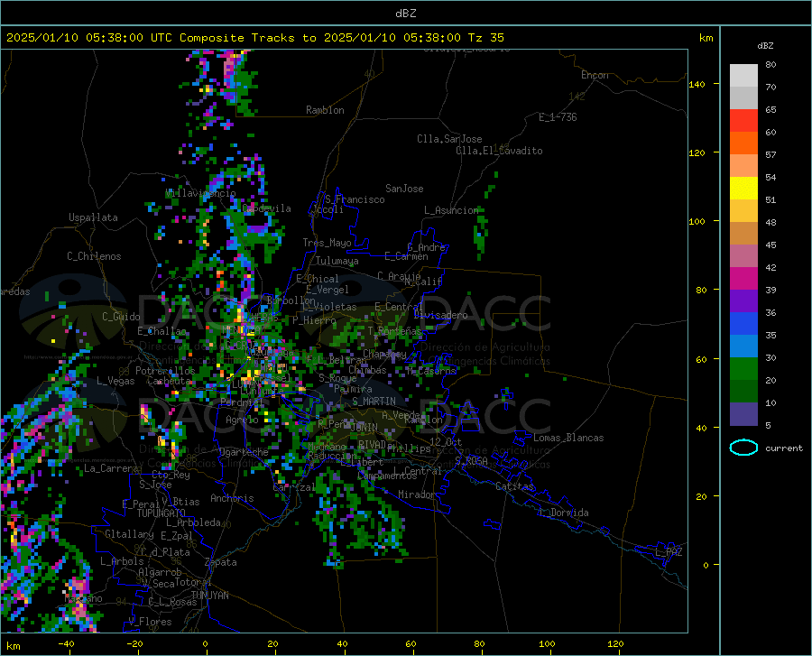This screenshot has height=656, width=812.
Task: Click the L_PAZ map label
Action: (x=669, y=552)
